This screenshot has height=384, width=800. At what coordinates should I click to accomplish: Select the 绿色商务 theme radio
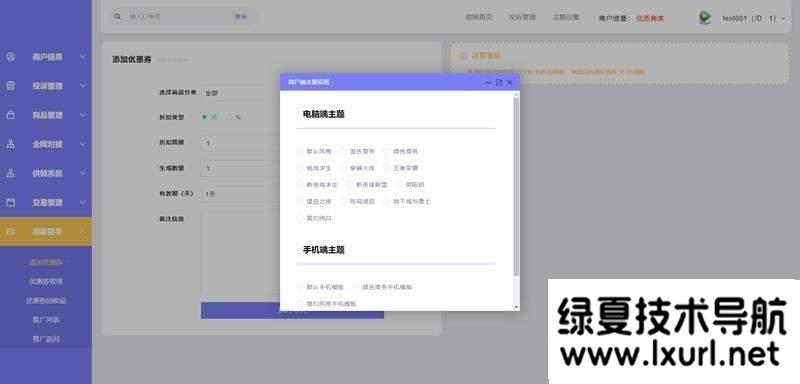387,151
